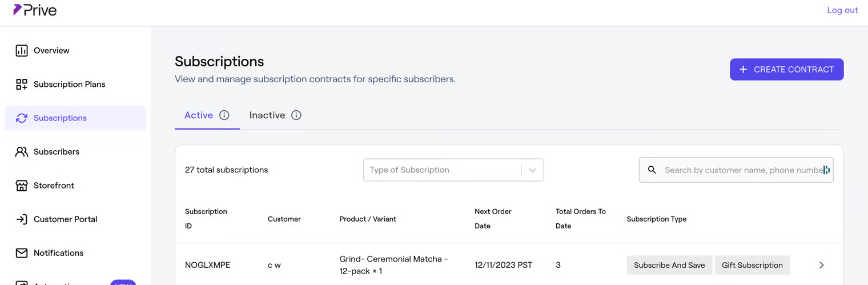Click the Subscribe And Save tag
Viewport: 868px width, 285px height.
tap(669, 265)
